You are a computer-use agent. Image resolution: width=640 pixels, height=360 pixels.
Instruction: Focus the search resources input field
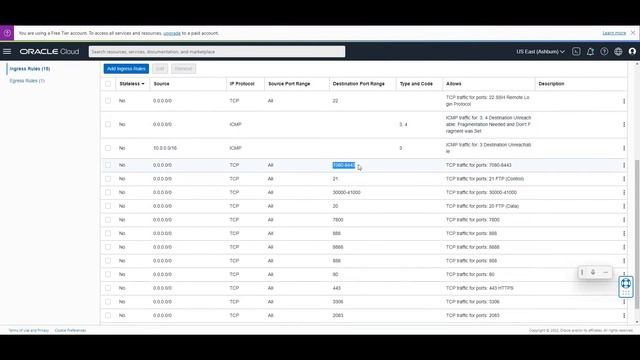click(217, 51)
